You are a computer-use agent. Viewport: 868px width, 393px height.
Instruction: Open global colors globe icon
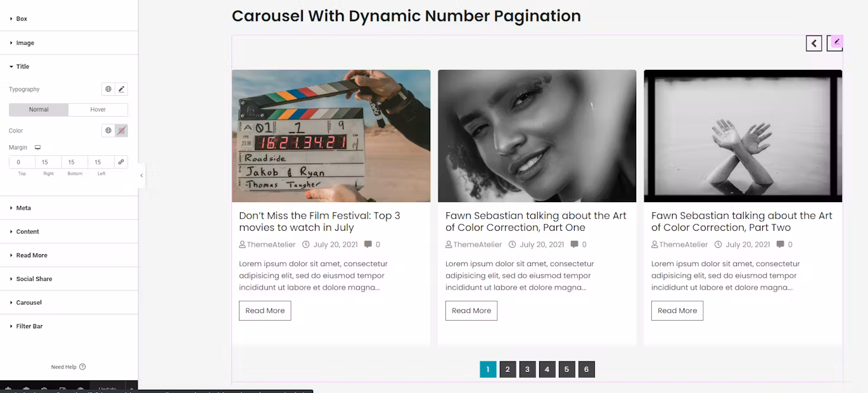[108, 131]
